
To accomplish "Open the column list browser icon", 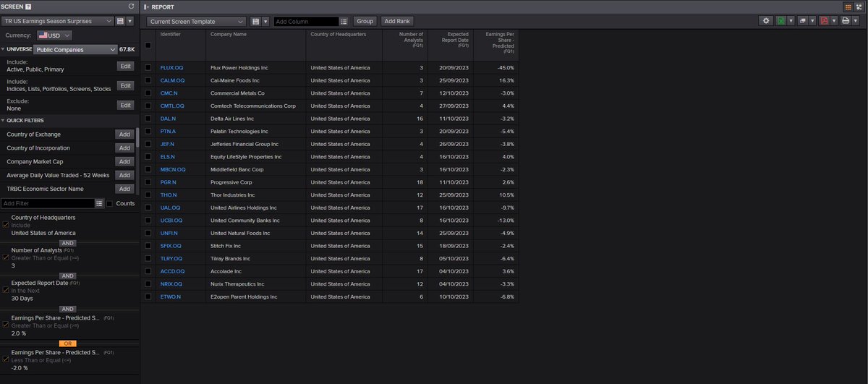I will 344,22.
